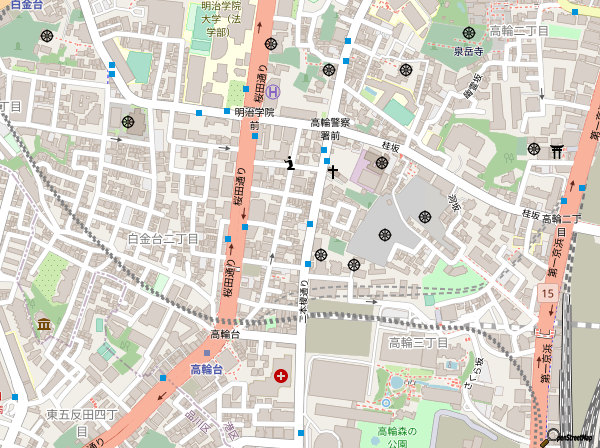This screenshot has height=448, width=600.
Task: Click the temple wheel icon beside 泉岳寺
Action: [x=469, y=33]
